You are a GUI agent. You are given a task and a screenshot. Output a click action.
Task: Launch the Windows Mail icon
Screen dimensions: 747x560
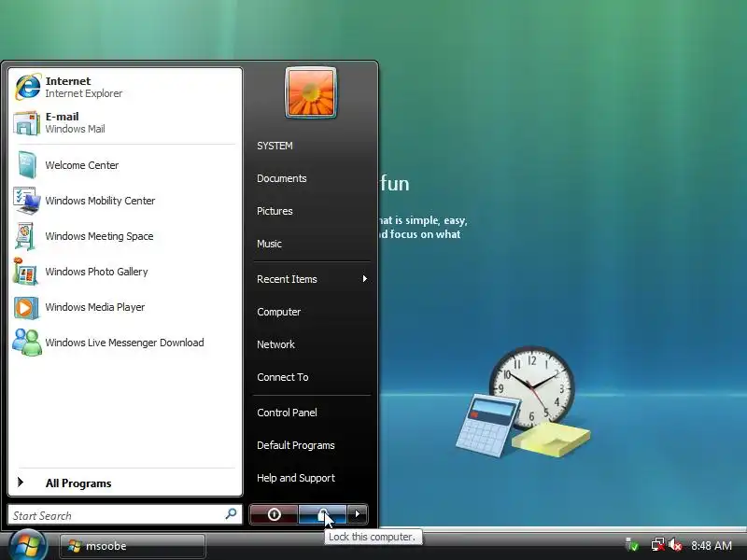(x=26, y=123)
